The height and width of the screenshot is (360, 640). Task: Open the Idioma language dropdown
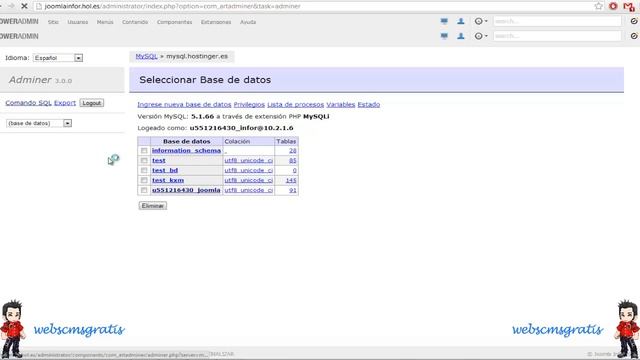click(58, 58)
